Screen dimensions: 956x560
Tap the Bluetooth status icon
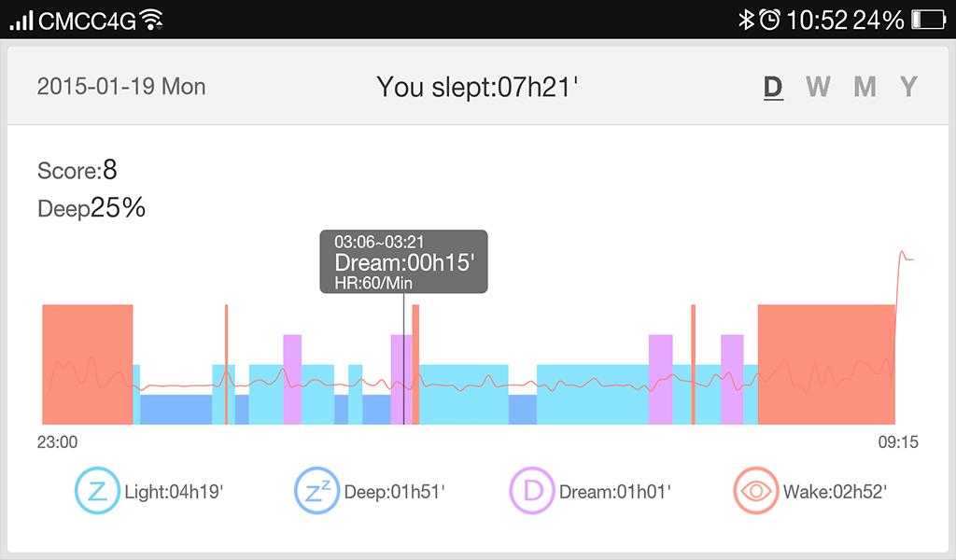coord(746,20)
